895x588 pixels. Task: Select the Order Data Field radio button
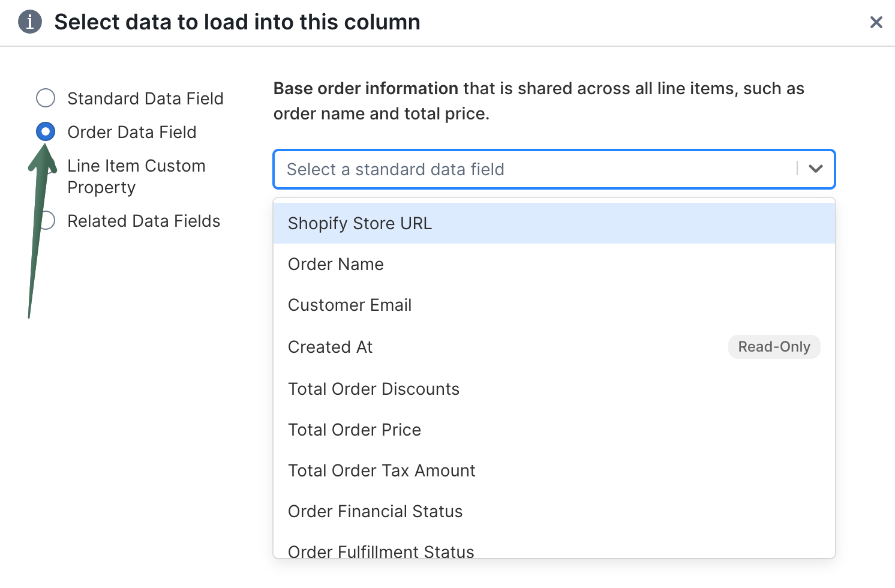point(46,131)
